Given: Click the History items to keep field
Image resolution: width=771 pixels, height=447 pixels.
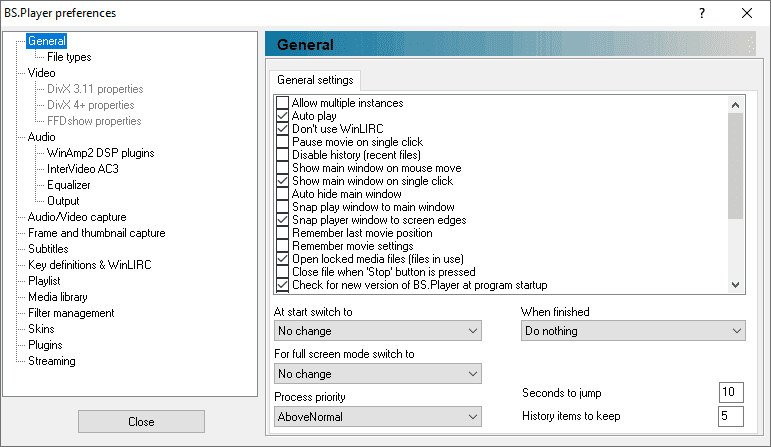Looking at the screenshot, I should [x=731, y=416].
